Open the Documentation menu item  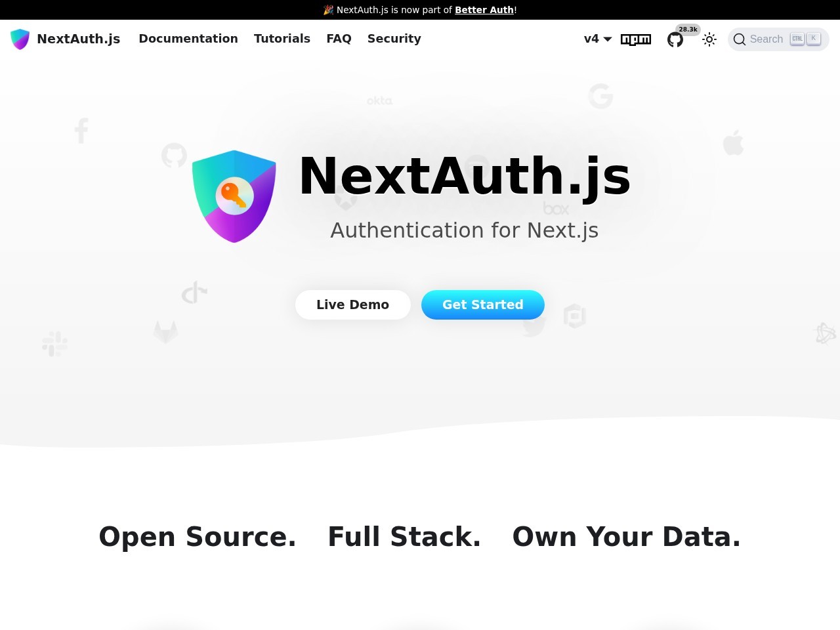[x=188, y=39]
